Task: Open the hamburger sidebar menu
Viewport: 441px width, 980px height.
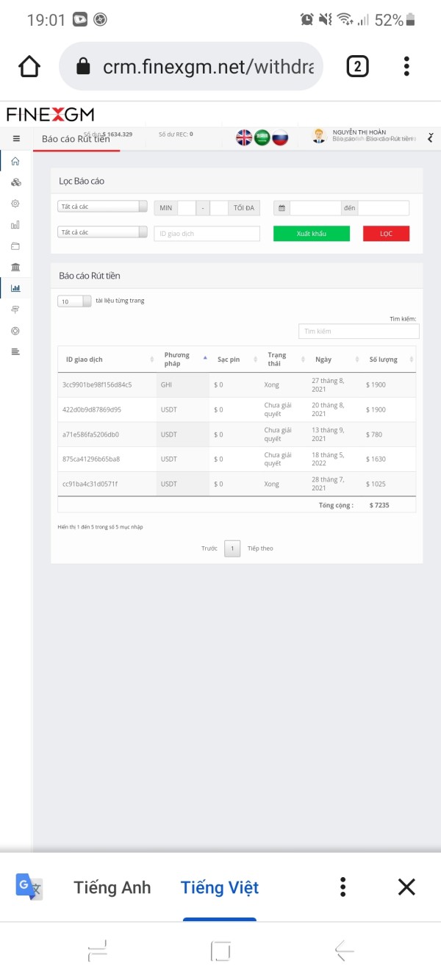Action: point(16,138)
